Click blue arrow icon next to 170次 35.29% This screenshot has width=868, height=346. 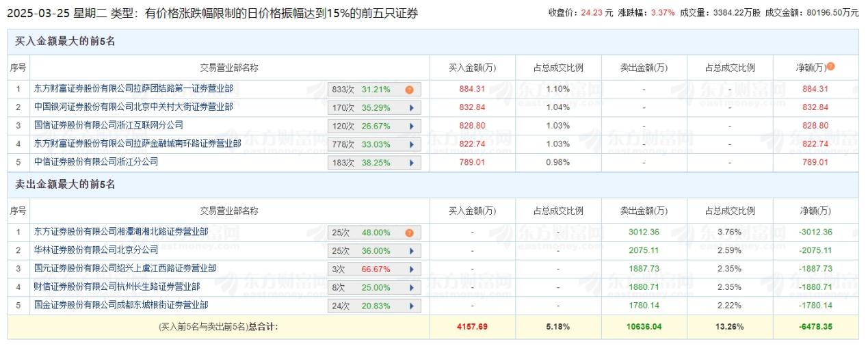click(x=411, y=107)
